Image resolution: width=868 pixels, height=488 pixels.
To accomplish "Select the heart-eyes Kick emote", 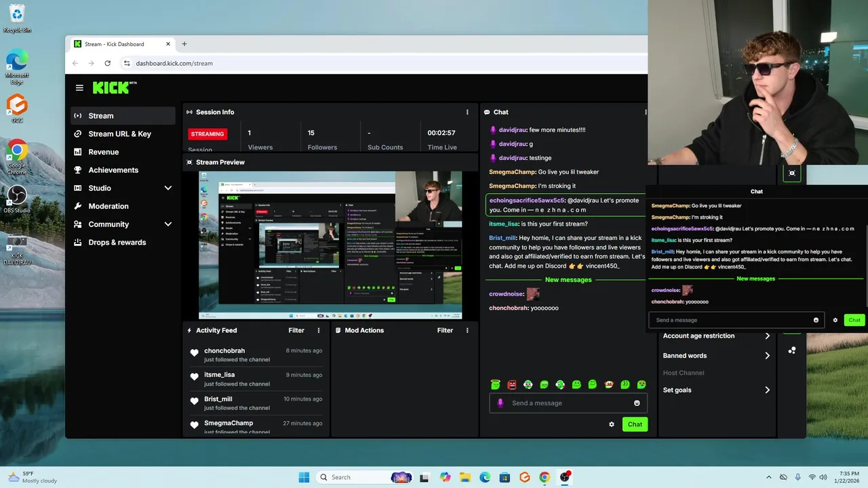I will 641,384.
